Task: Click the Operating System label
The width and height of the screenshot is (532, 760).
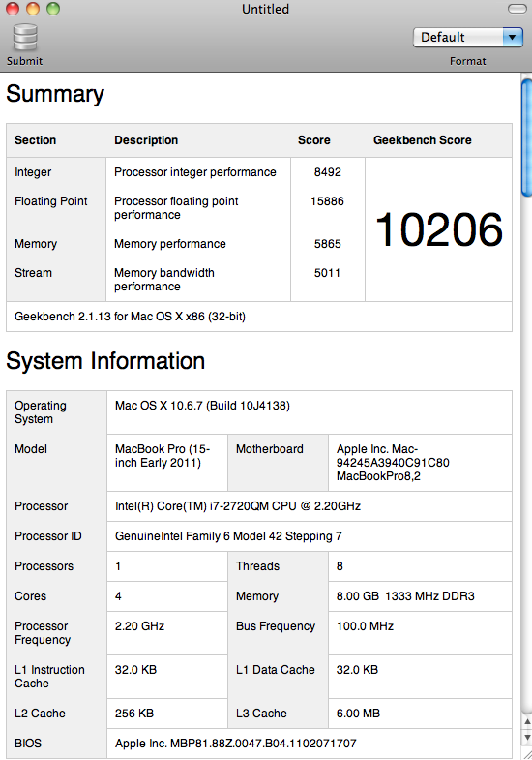Action: (x=41, y=412)
